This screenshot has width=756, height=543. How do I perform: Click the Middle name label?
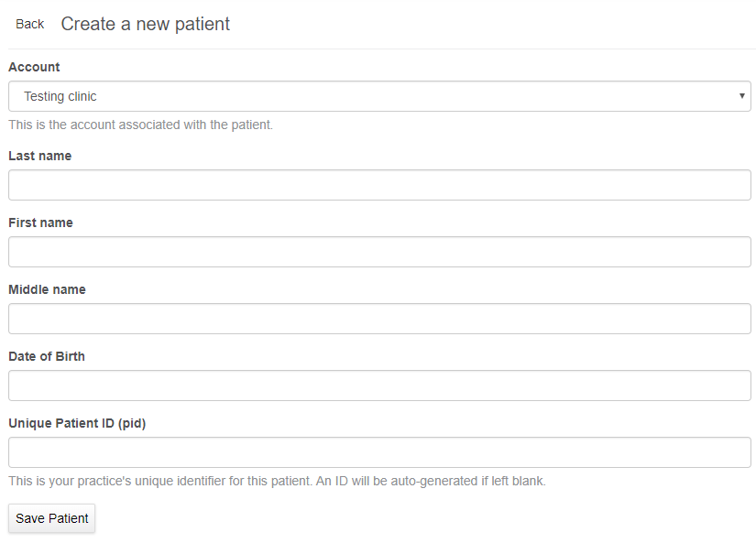pos(47,289)
